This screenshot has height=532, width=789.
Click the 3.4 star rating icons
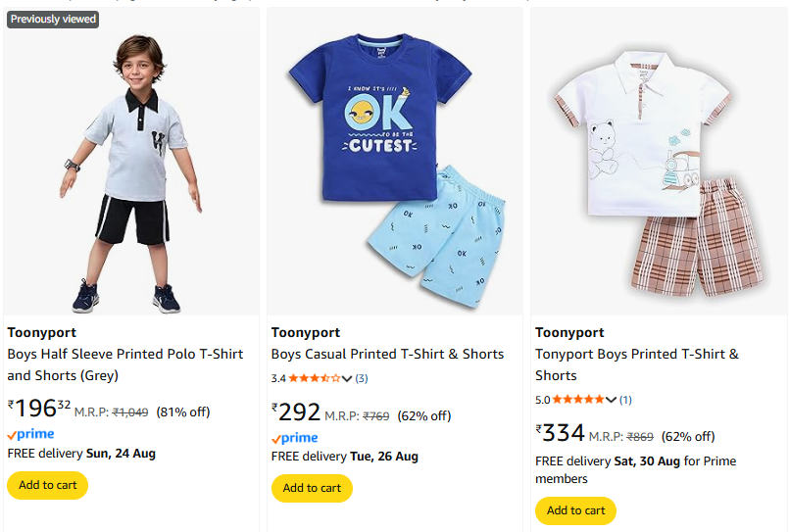pyautogui.click(x=314, y=378)
